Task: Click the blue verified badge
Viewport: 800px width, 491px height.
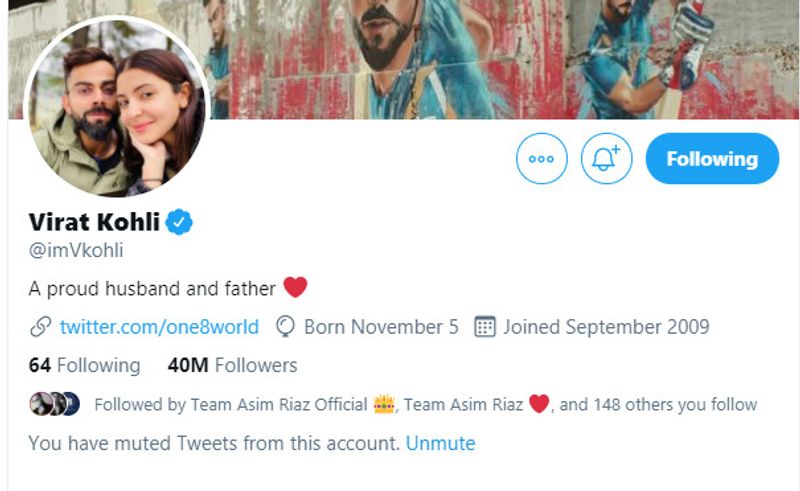Action: pos(179,222)
